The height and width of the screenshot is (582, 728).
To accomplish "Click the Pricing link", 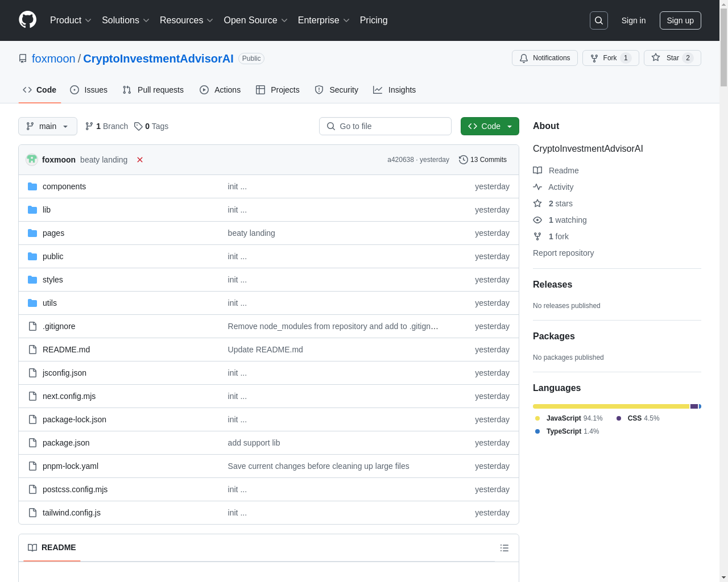I will [x=374, y=20].
